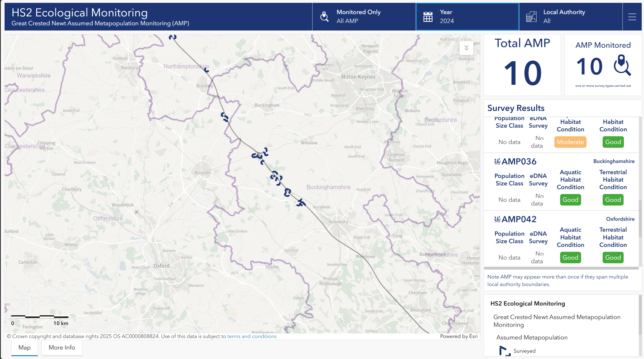The height and width of the screenshot is (359, 644).
Task: Click the Oxford map label
Action: coord(161,266)
